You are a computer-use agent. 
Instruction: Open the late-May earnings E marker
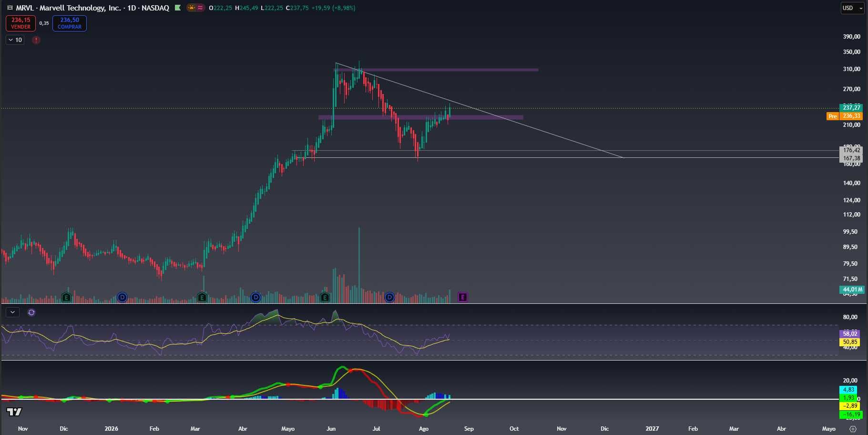tap(325, 298)
